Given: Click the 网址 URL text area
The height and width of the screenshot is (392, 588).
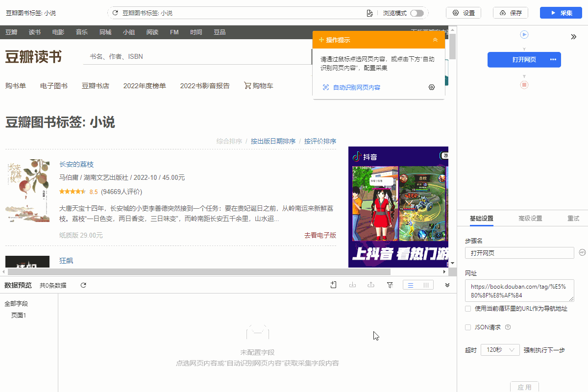Looking at the screenshot, I should [519, 291].
